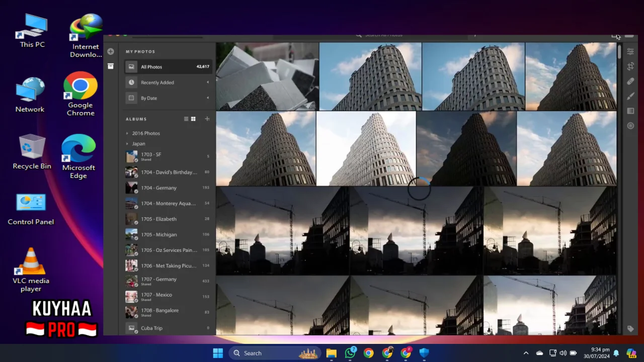
Task: Switch albums to list view
Action: click(x=186, y=119)
